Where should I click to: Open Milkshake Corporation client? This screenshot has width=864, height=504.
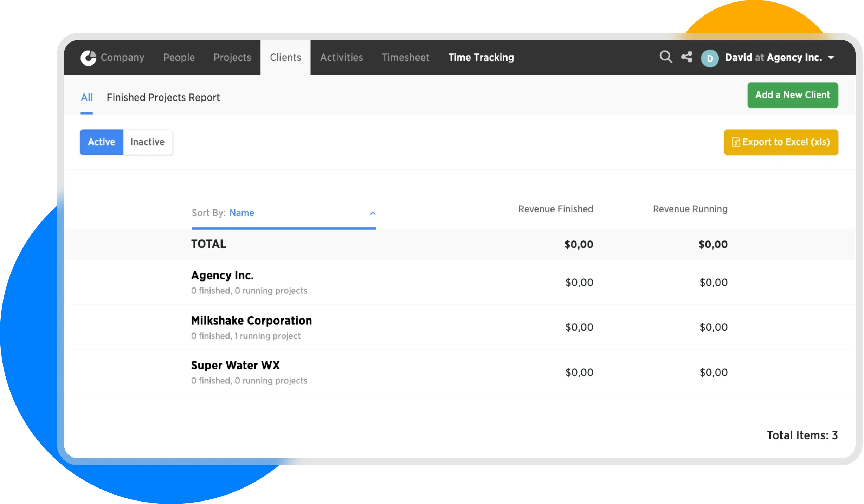pyautogui.click(x=251, y=321)
